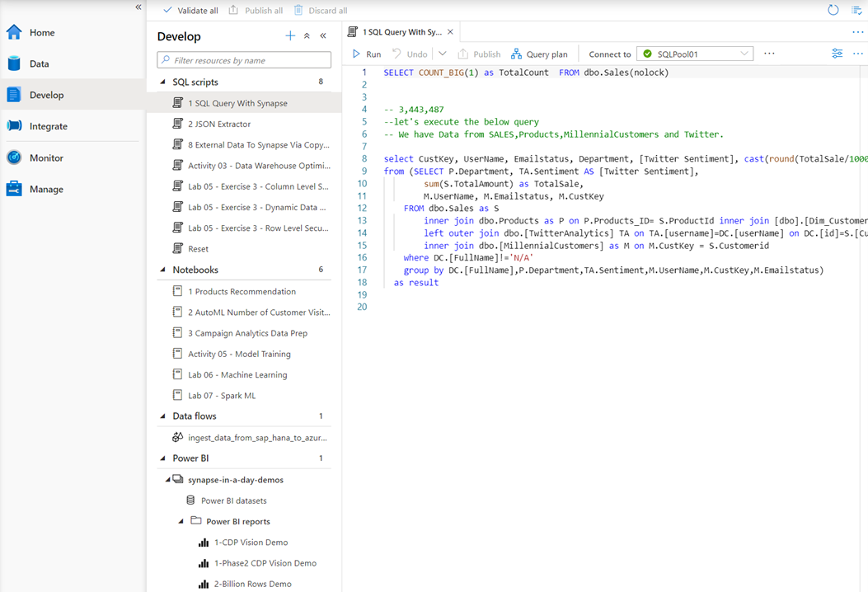Click line number 8 in editor
868x592 pixels.
pyautogui.click(x=364, y=159)
